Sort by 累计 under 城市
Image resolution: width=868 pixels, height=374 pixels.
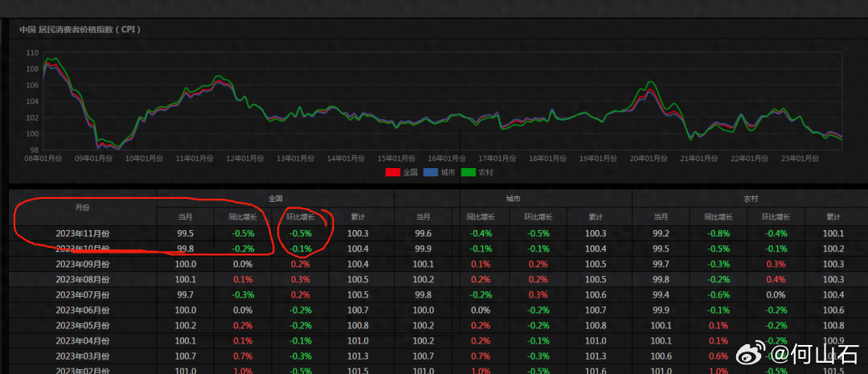coord(596,216)
